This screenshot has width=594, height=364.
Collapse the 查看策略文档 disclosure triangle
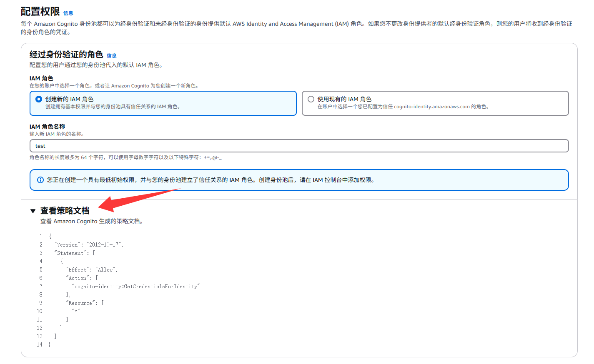coord(33,211)
